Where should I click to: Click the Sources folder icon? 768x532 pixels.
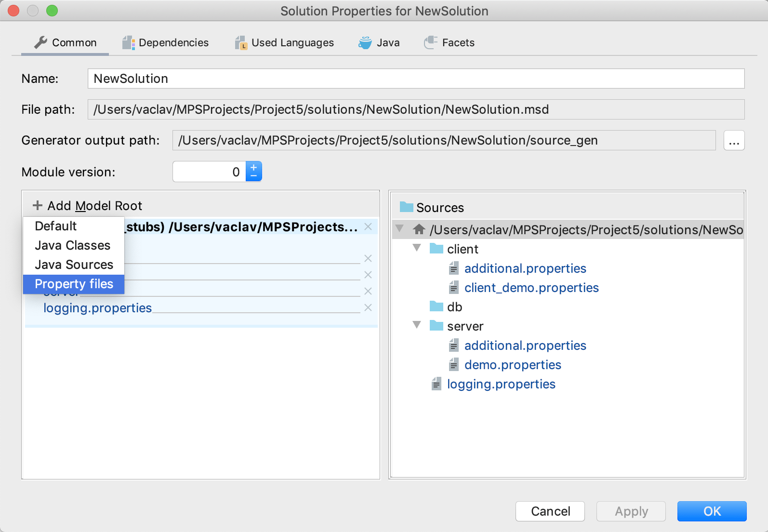click(x=406, y=207)
